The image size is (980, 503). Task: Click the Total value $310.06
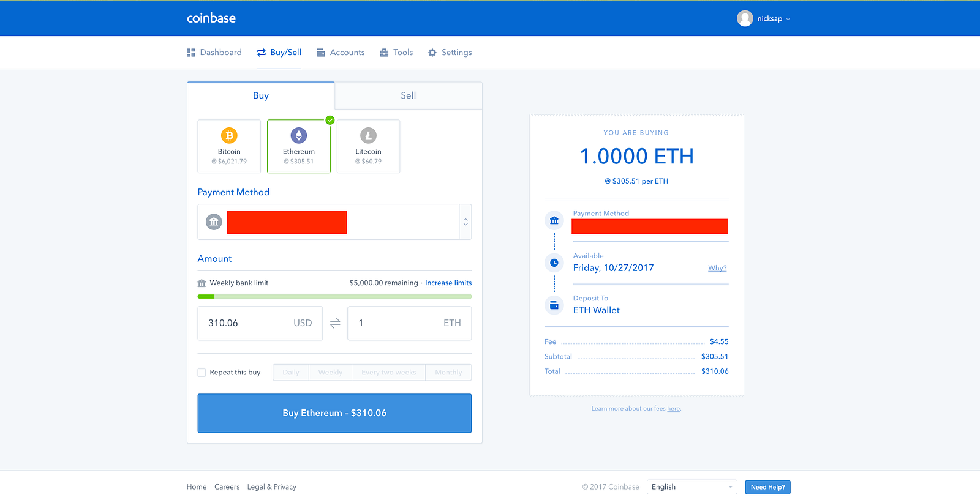click(715, 371)
